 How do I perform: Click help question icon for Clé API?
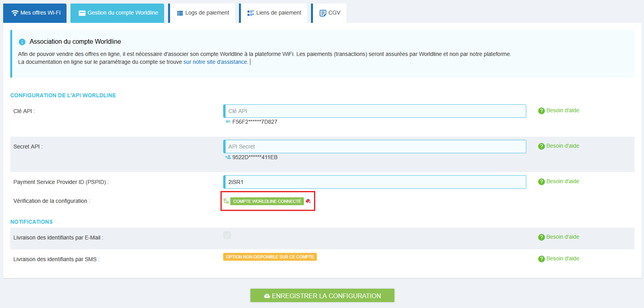point(541,111)
